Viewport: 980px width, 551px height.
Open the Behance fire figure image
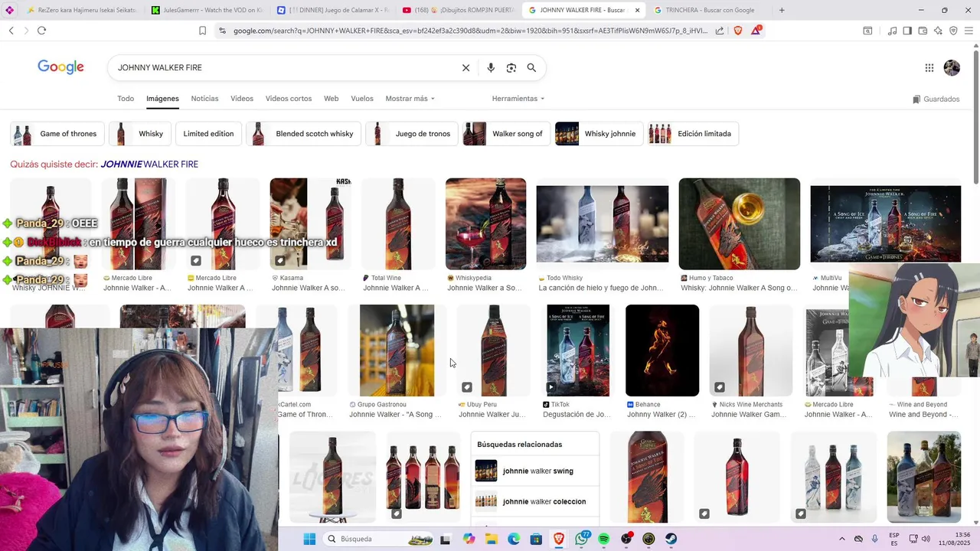(662, 350)
